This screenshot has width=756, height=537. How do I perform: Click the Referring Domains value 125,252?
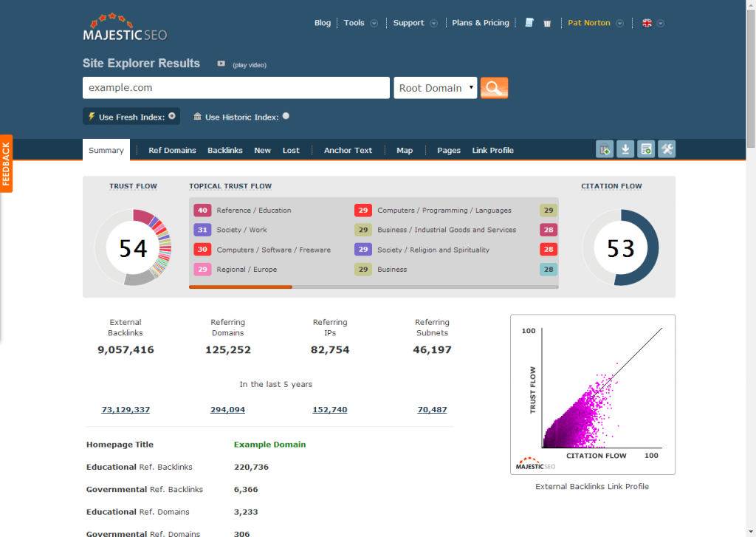(x=228, y=350)
